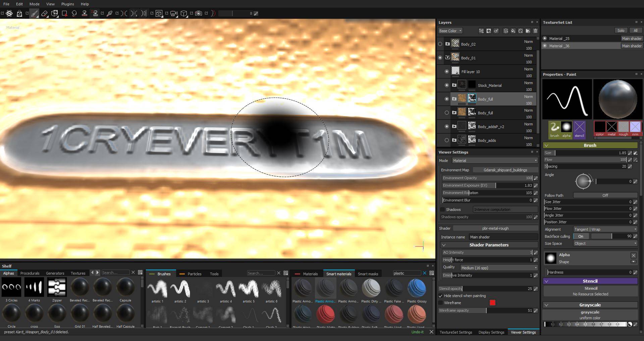Open the Base Color channel dropdown

pos(450,31)
